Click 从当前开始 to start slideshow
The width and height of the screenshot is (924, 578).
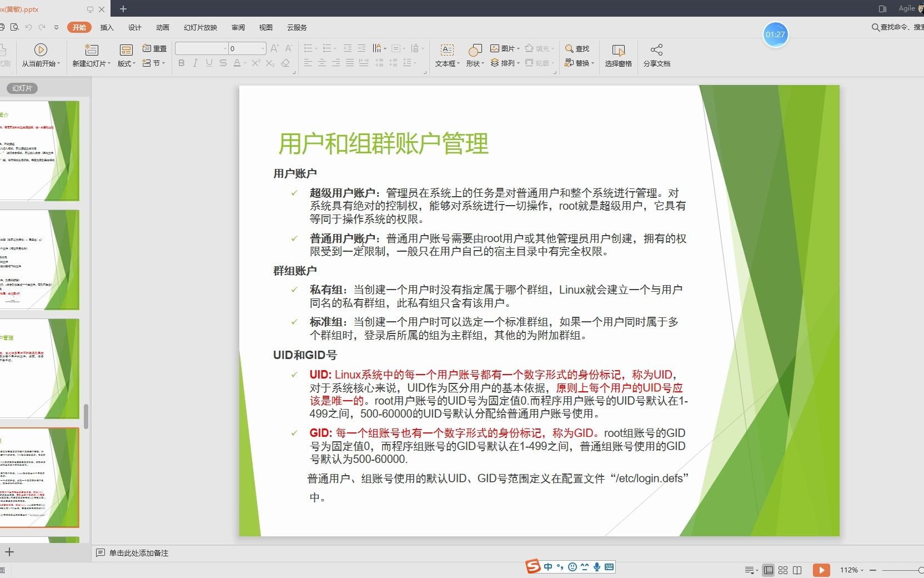coord(39,56)
